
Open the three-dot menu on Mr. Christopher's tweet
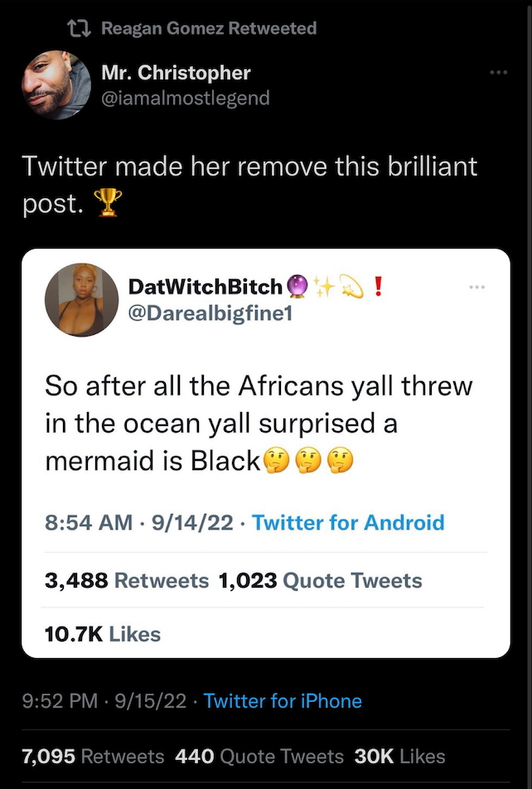(498, 73)
